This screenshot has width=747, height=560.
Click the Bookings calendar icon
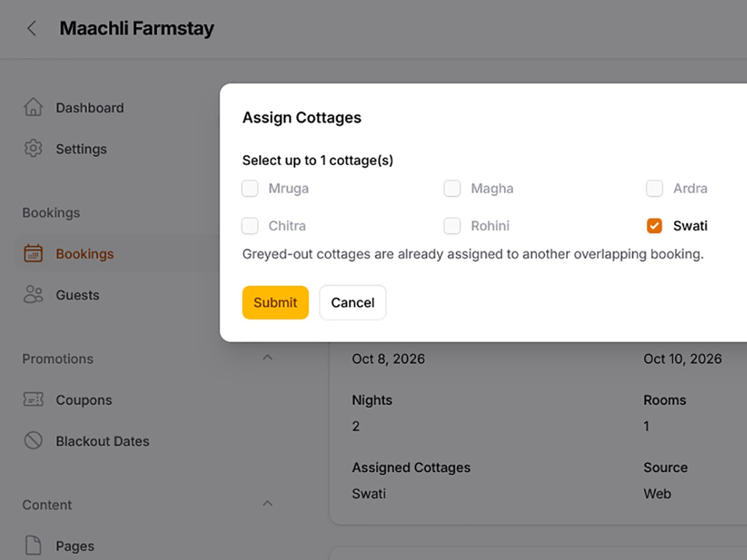tap(33, 253)
